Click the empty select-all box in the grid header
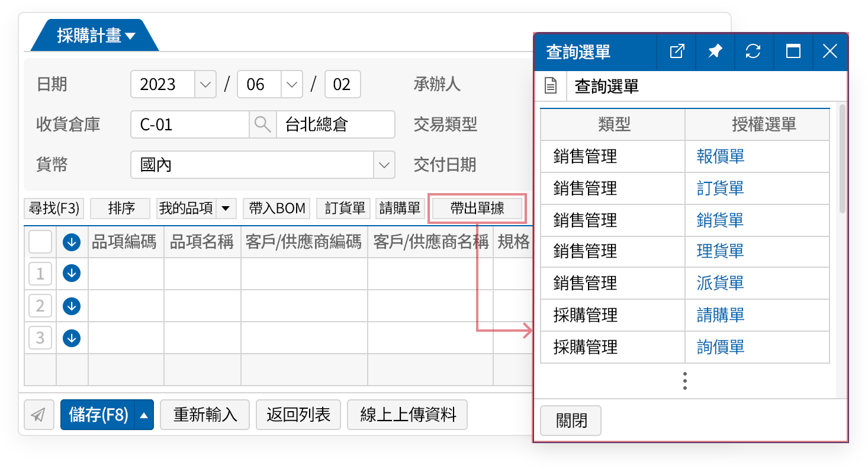868x468 pixels. (39, 241)
